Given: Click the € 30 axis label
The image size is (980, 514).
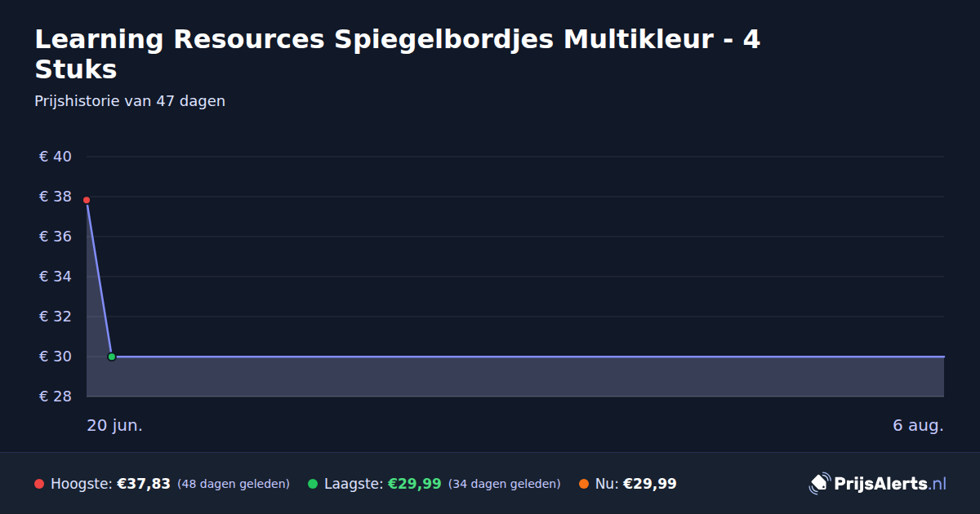Looking at the screenshot, I should [x=56, y=357].
